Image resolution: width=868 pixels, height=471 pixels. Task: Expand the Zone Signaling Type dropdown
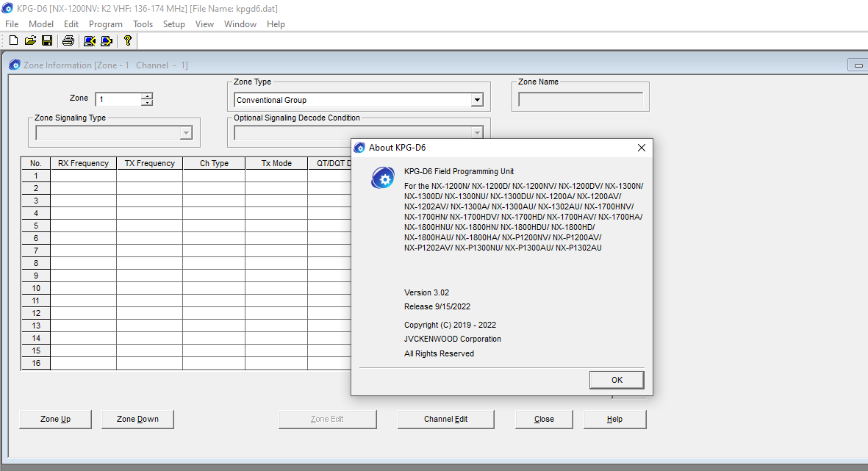point(186,134)
